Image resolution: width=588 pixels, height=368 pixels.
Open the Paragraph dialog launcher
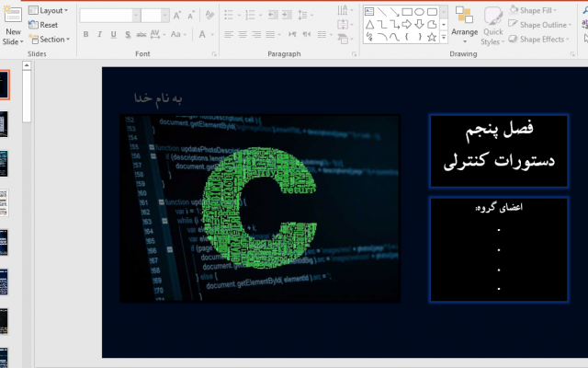(x=354, y=54)
